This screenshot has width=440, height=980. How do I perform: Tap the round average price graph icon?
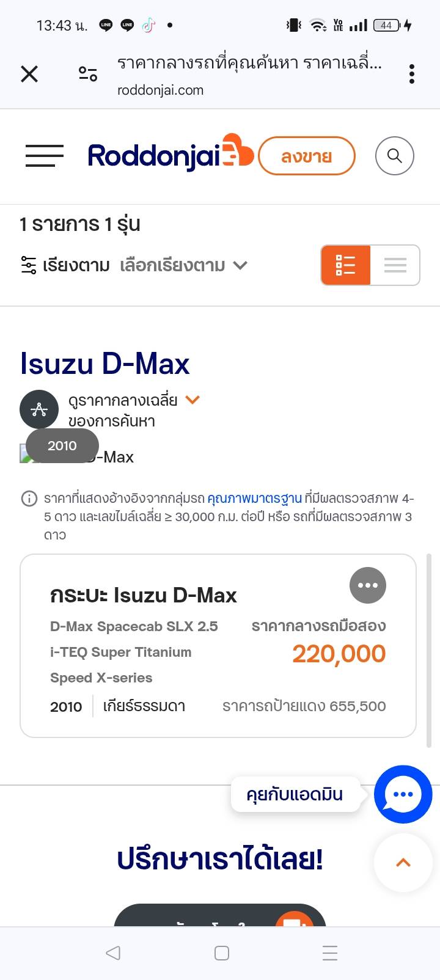(x=39, y=409)
